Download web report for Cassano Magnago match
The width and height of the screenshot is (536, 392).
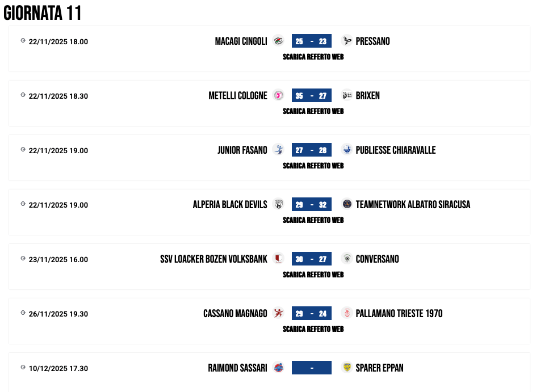pos(313,329)
